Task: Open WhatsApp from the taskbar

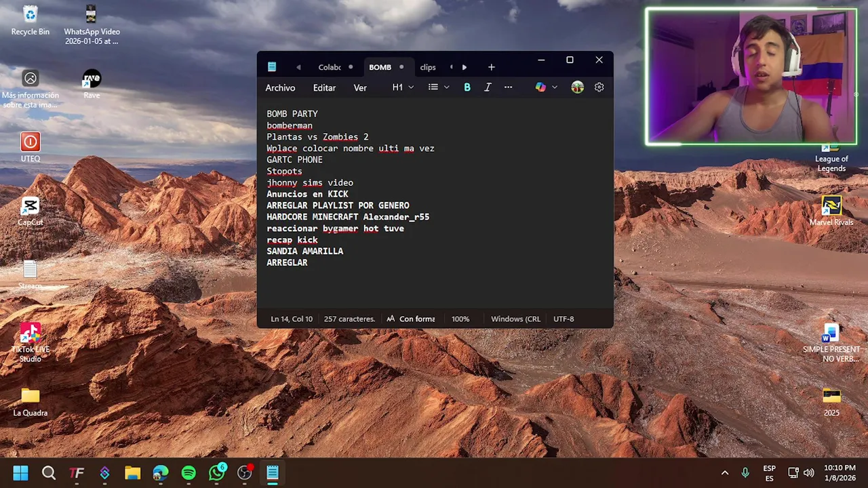Action: pyautogui.click(x=216, y=473)
